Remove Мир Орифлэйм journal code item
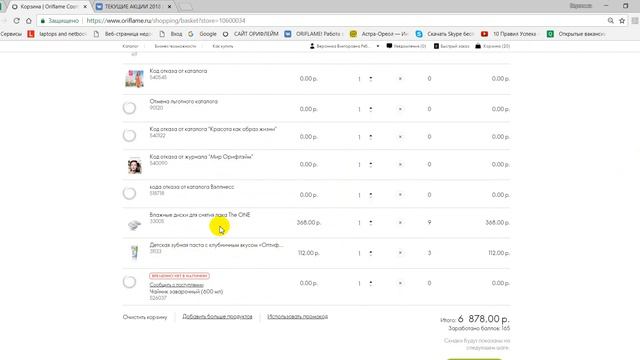 click(400, 164)
